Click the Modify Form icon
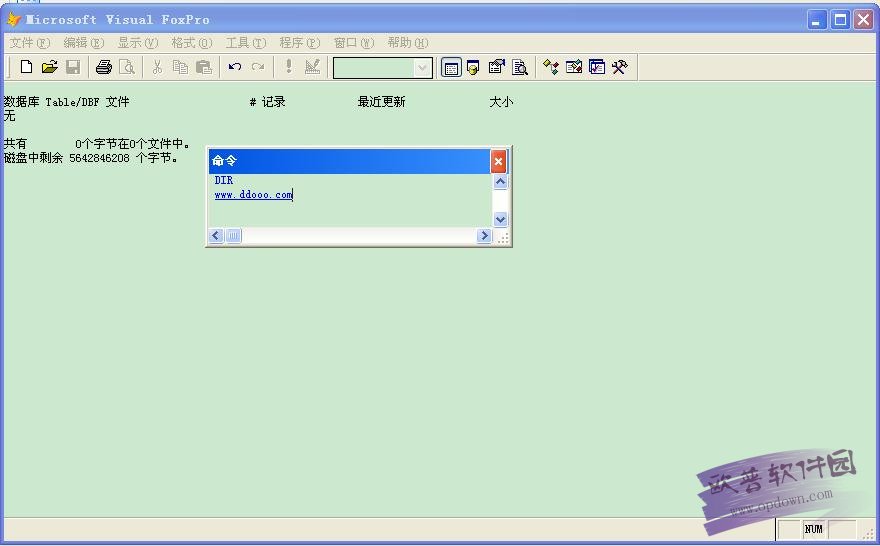 [312, 67]
